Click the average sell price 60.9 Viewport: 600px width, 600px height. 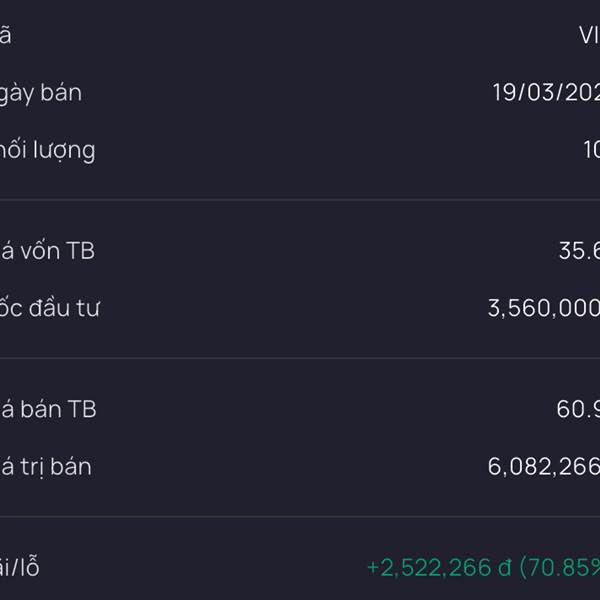point(578,409)
